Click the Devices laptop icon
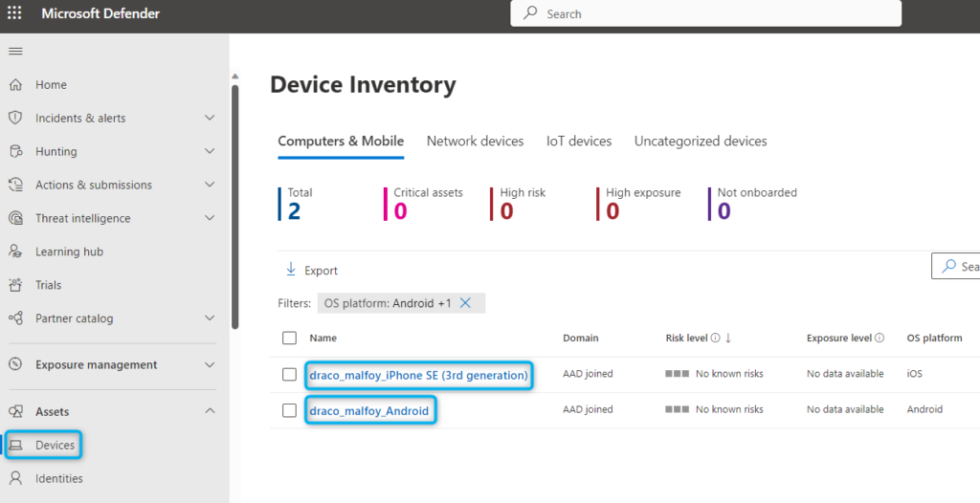980x503 pixels. [x=15, y=445]
